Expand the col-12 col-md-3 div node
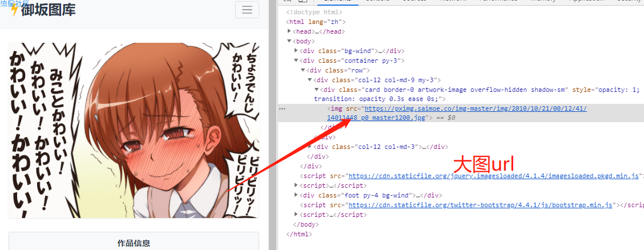 (309, 147)
